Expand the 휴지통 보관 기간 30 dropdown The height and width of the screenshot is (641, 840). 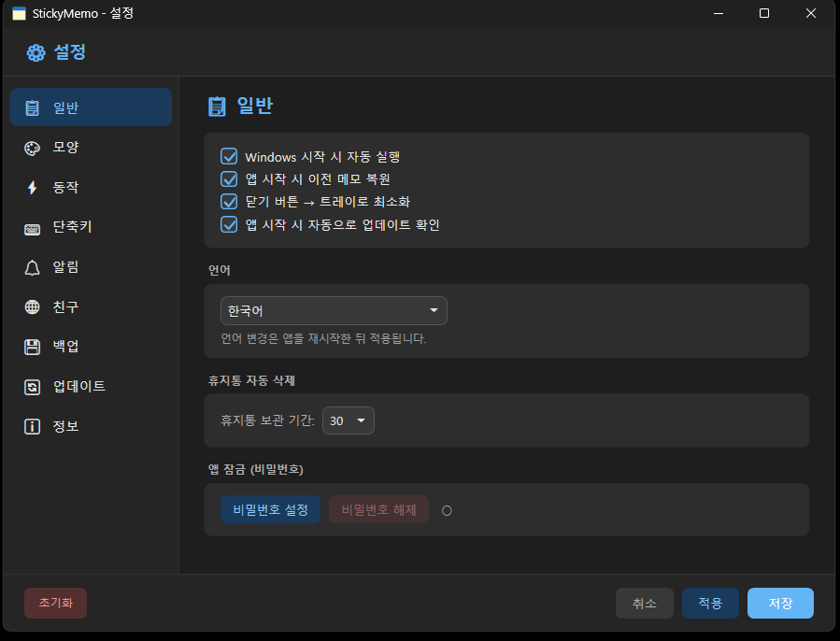click(349, 420)
